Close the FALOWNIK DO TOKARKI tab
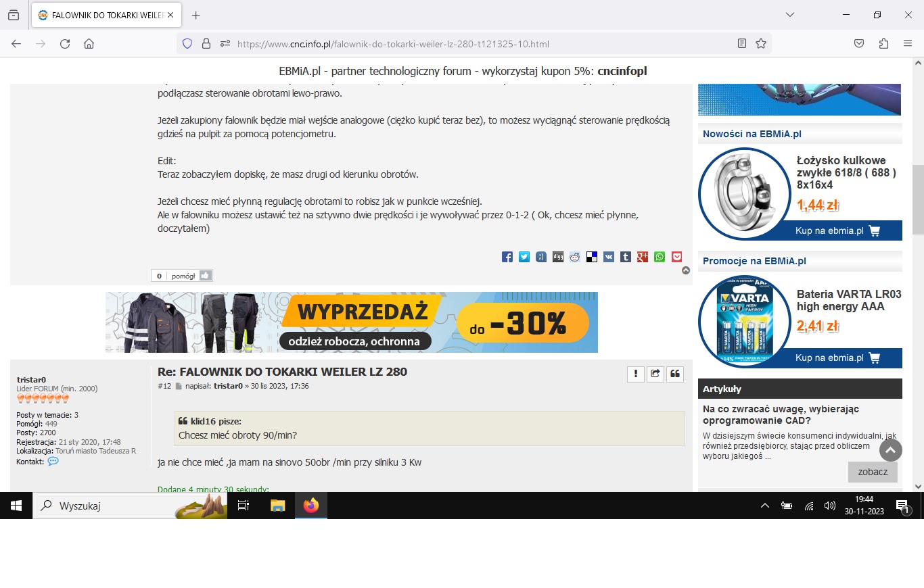 tap(170, 15)
